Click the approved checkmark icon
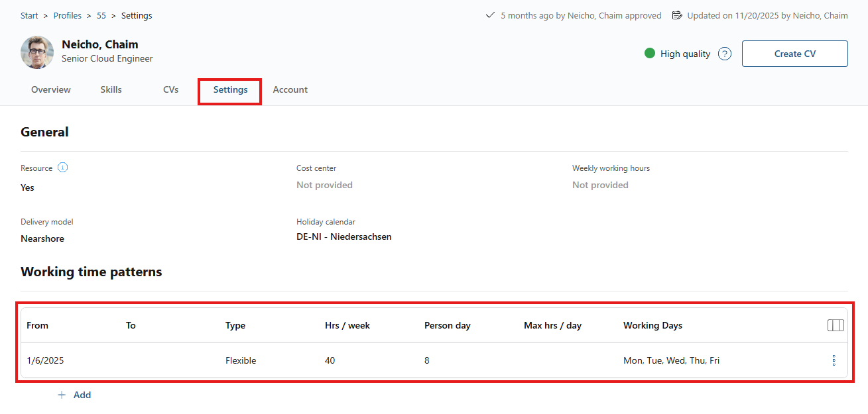Screen dimensions: 868x414 click(490, 15)
